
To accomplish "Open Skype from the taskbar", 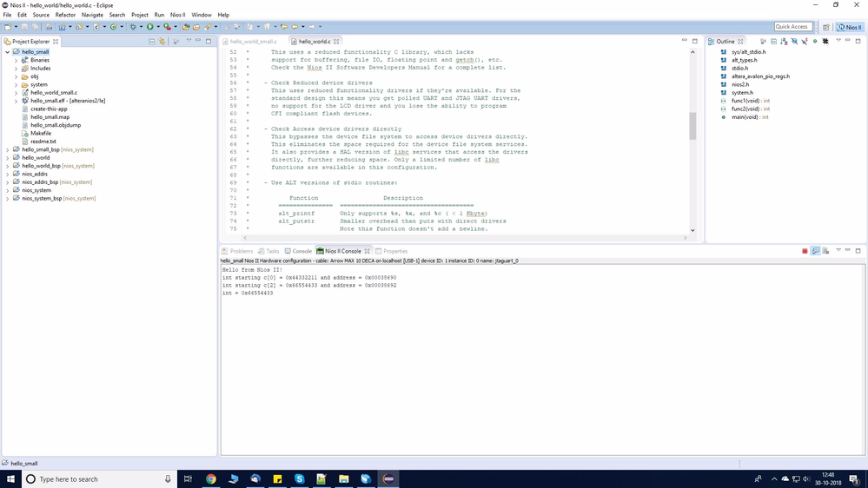I will (300, 479).
